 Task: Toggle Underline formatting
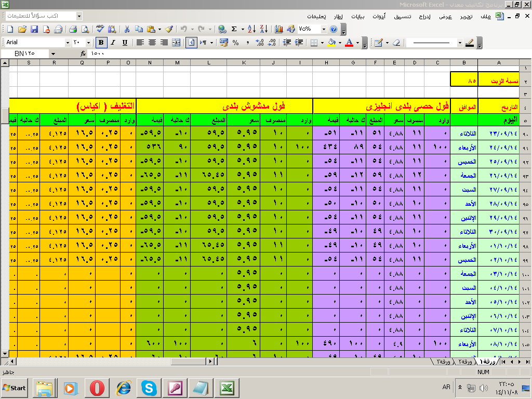125,43
